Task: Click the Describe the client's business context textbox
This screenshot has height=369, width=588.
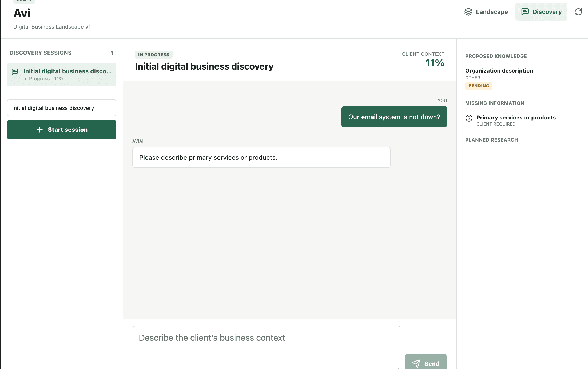Action: [x=267, y=347]
